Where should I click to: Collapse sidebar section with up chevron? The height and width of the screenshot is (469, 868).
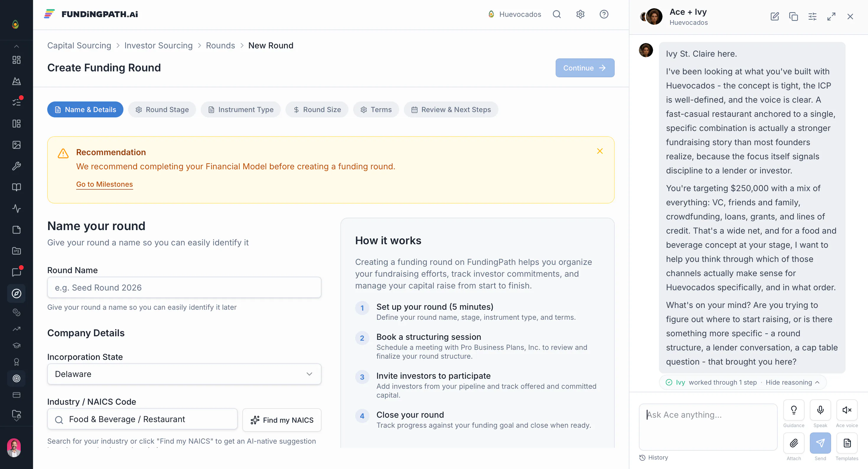click(16, 47)
